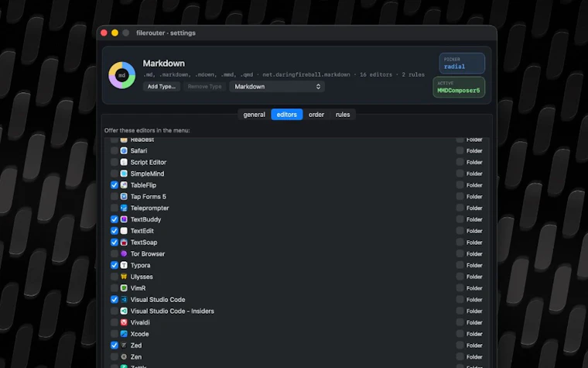This screenshot has height=368, width=588.
Task: Click the Tor Browser list row text
Action: point(147,254)
